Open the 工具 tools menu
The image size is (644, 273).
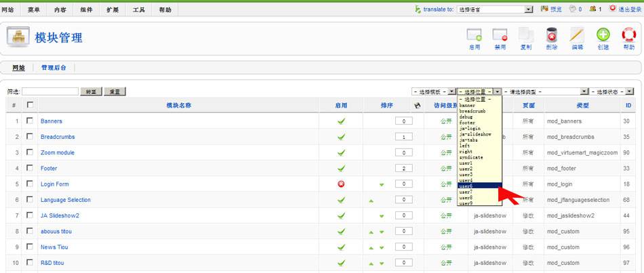point(139,10)
